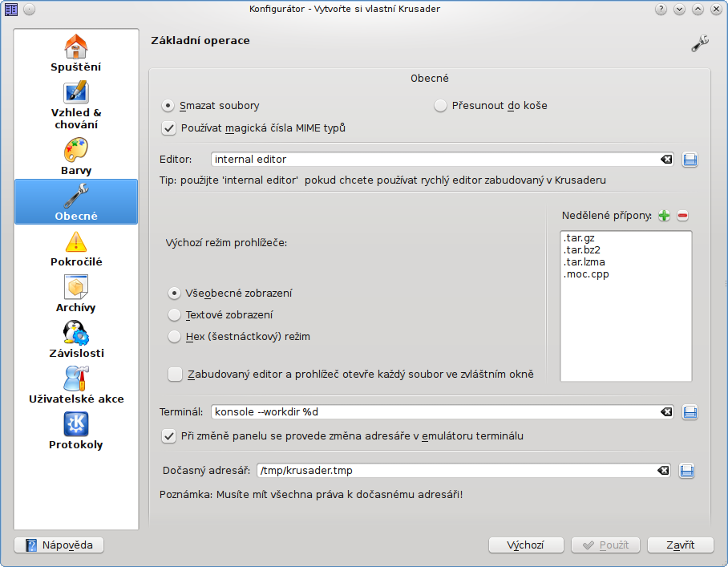Select .moc.cpp in extensions list
This screenshot has height=567, width=728.
tap(586, 274)
